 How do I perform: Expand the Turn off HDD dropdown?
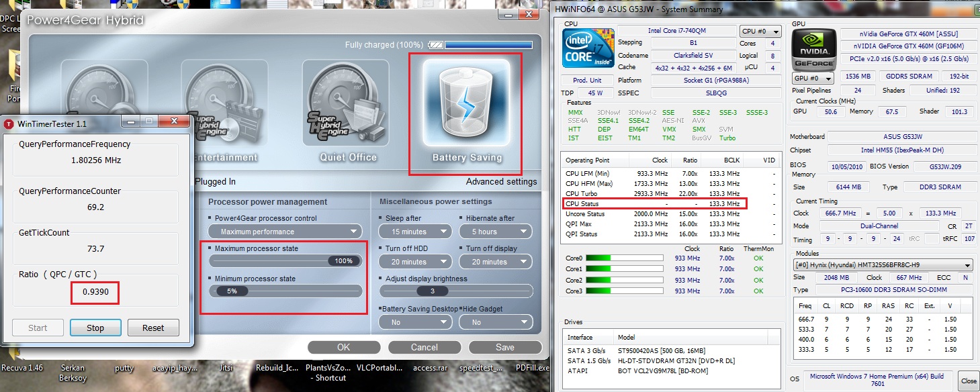click(415, 262)
